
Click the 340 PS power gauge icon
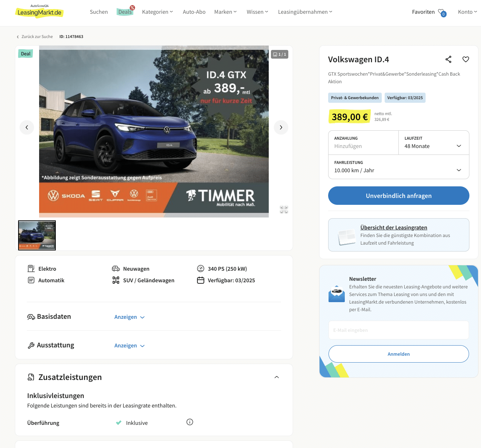point(201,269)
